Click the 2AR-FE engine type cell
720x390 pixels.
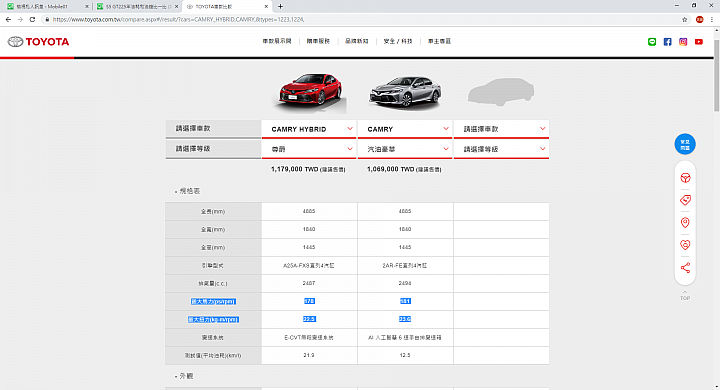(x=405, y=266)
